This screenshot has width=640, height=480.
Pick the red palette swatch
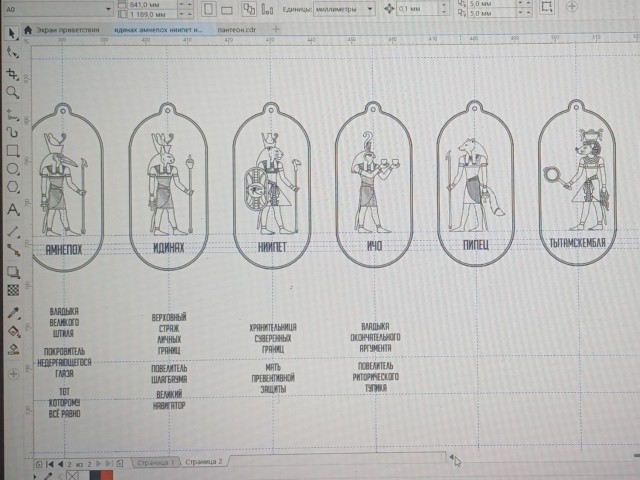pyautogui.click(x=107, y=476)
